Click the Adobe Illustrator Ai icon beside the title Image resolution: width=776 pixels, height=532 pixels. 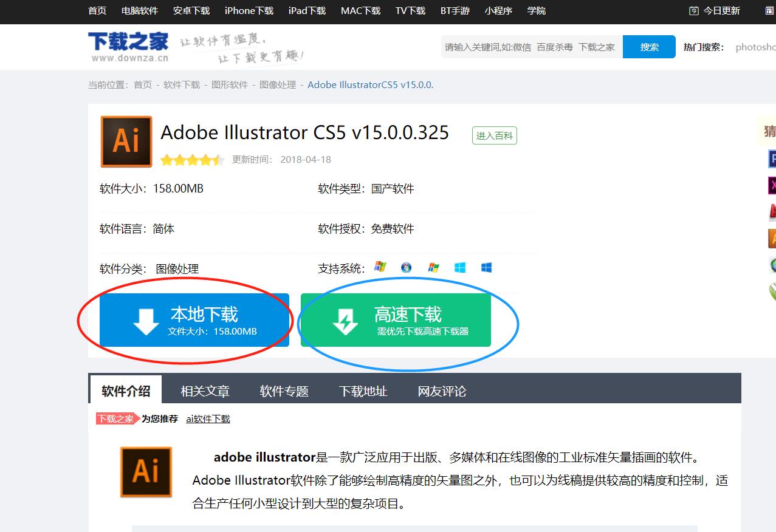pos(126,142)
